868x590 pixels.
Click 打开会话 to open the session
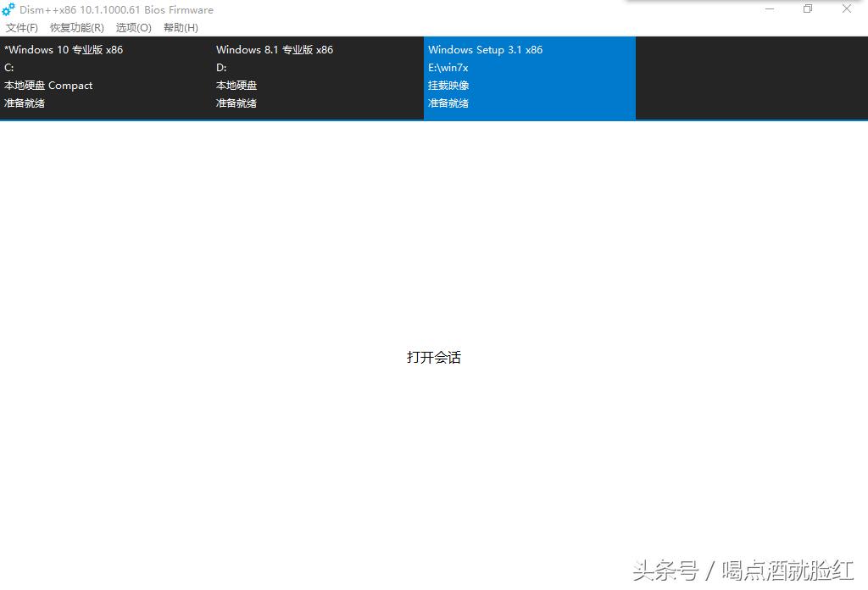coord(433,357)
